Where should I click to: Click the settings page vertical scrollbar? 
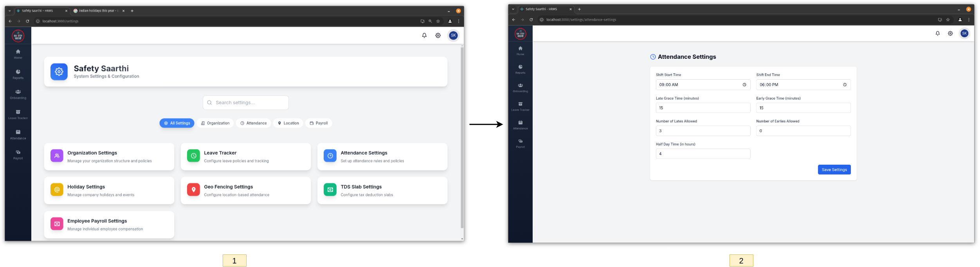462,137
